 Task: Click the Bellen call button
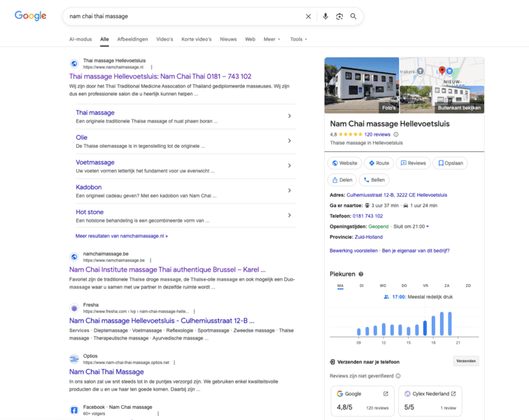pos(374,180)
